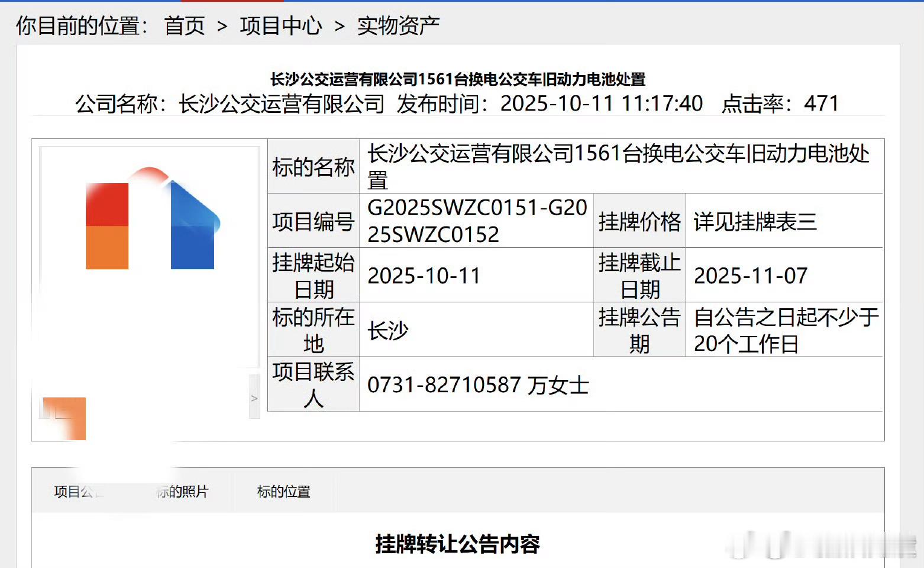Click the 挂牌起始日期 label cell

click(x=314, y=276)
